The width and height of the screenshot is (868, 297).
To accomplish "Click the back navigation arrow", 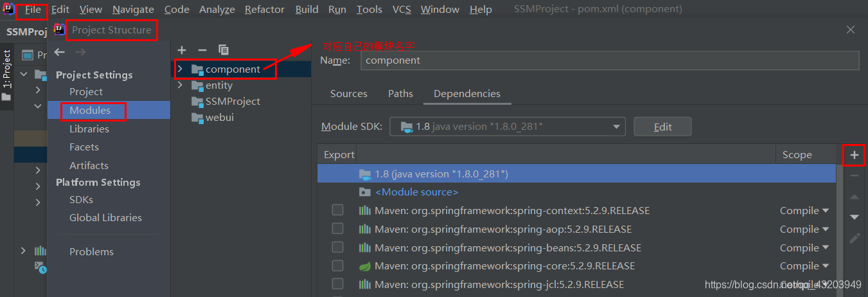I will (60, 52).
